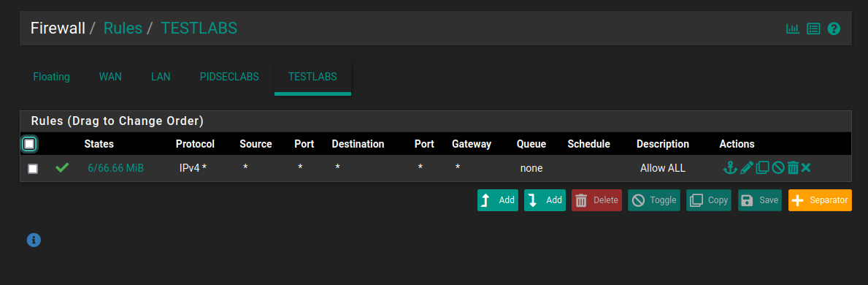Click the Rules breadcrumb link
The image size is (868, 285).
click(123, 28)
